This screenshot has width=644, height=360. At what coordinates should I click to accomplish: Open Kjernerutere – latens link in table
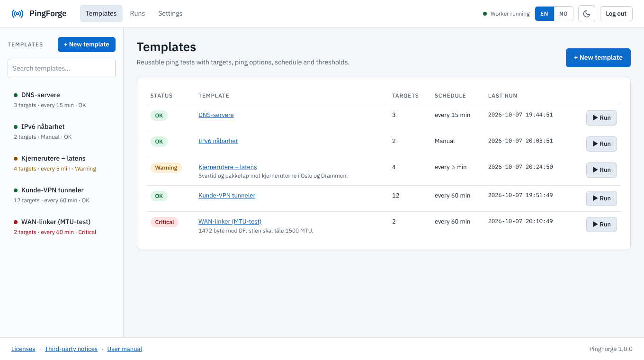[x=228, y=167]
